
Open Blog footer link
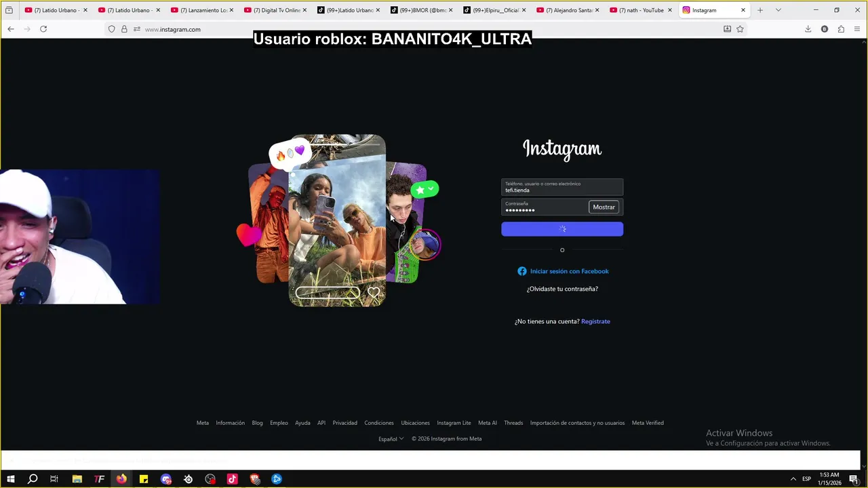[x=258, y=423]
